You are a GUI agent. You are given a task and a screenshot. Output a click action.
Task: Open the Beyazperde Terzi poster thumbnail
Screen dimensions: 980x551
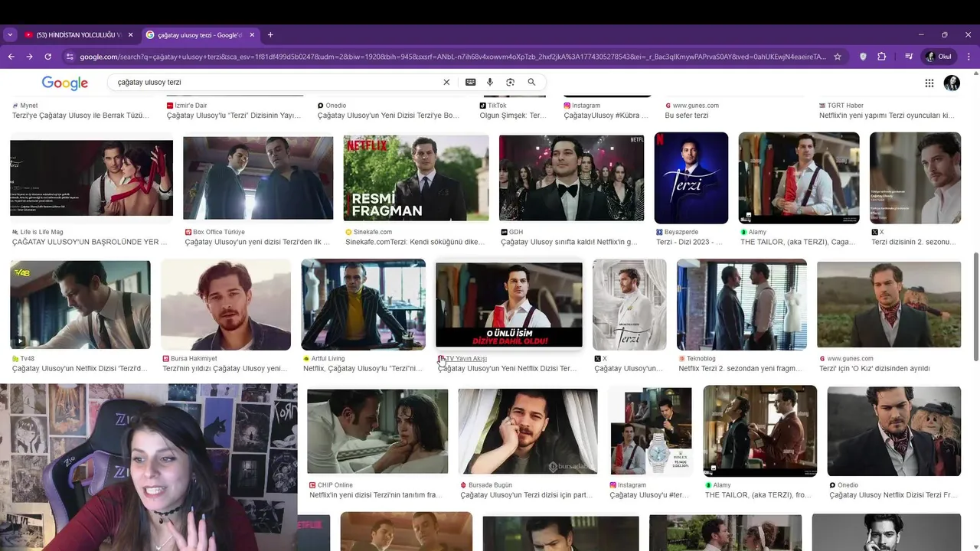point(691,178)
